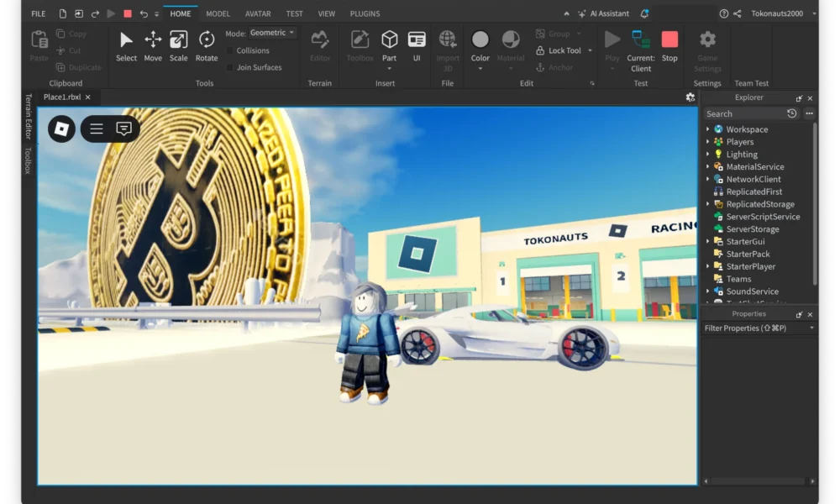Expand the SoundService tree node
Image resolution: width=840 pixels, height=504 pixels.
coord(707,291)
